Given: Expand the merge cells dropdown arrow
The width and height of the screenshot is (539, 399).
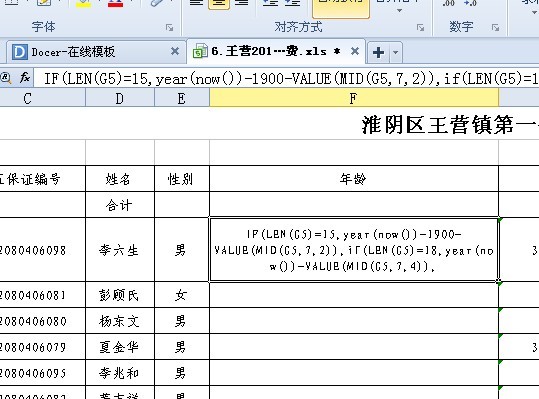Looking at the screenshot, I should pos(399,11).
